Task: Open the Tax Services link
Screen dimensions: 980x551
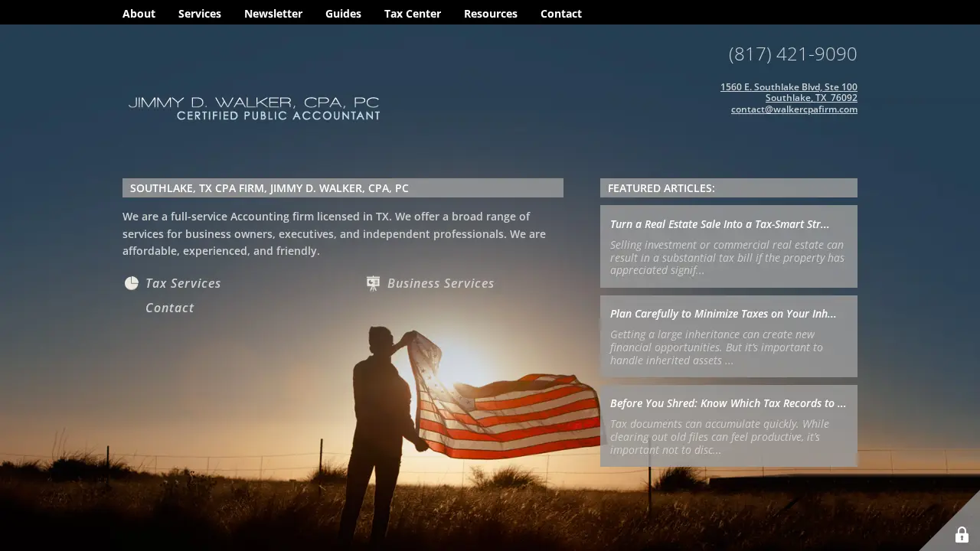Action: (x=183, y=283)
